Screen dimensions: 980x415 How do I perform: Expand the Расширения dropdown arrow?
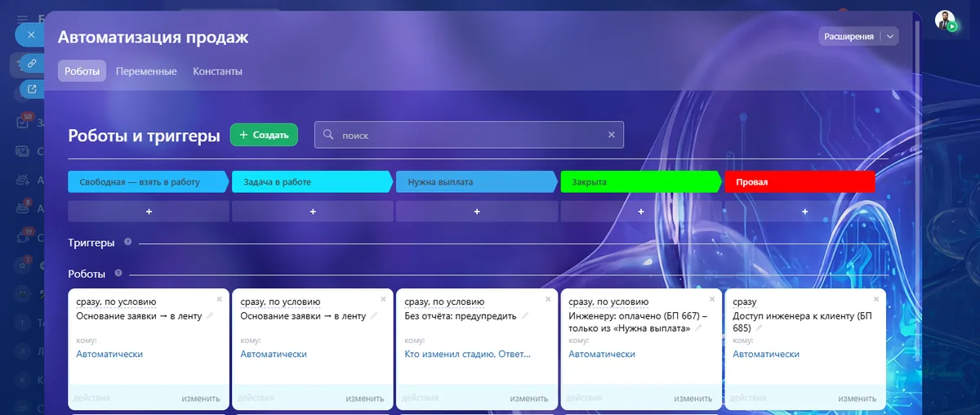890,36
